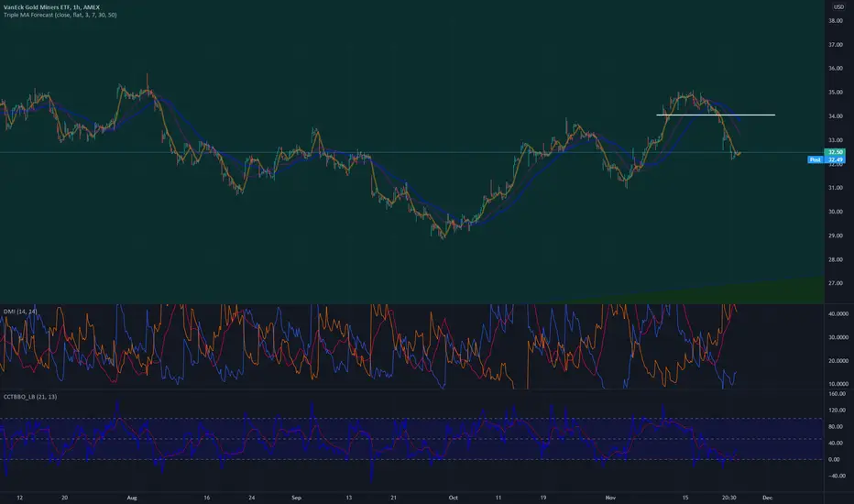The height and width of the screenshot is (504, 854).
Task: Click the Sep label on time axis
Action: 296,498
